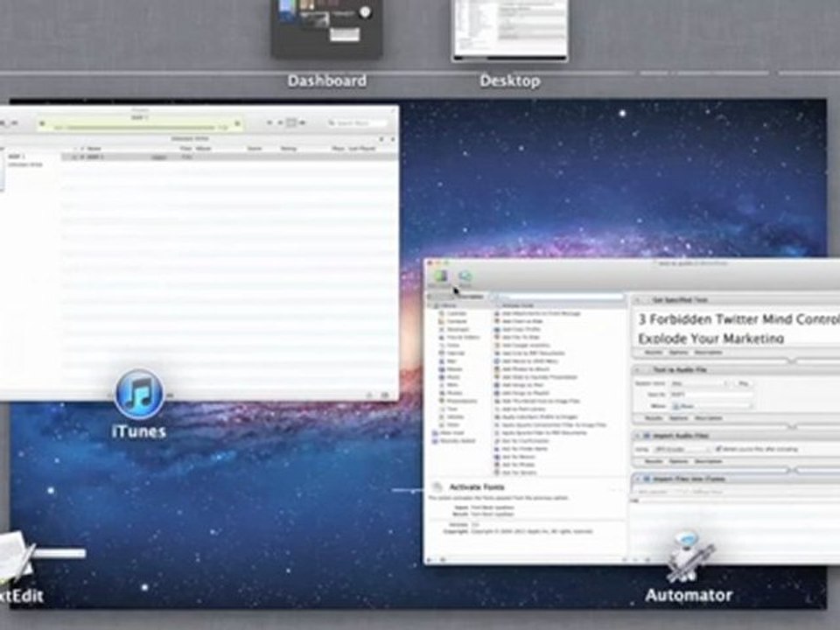Screen dimensions: 840x630
Task: Open Options tab under Get Specified Text
Action: [677, 353]
